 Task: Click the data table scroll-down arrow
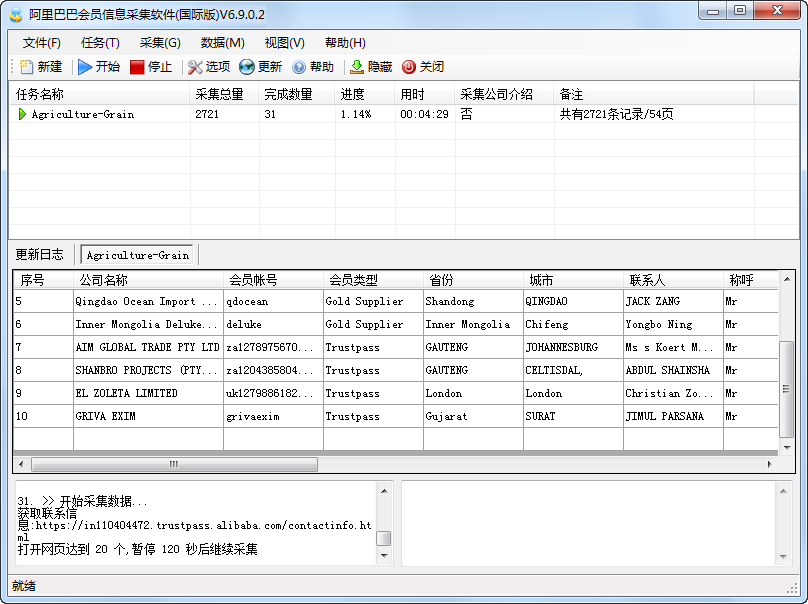[x=787, y=447]
